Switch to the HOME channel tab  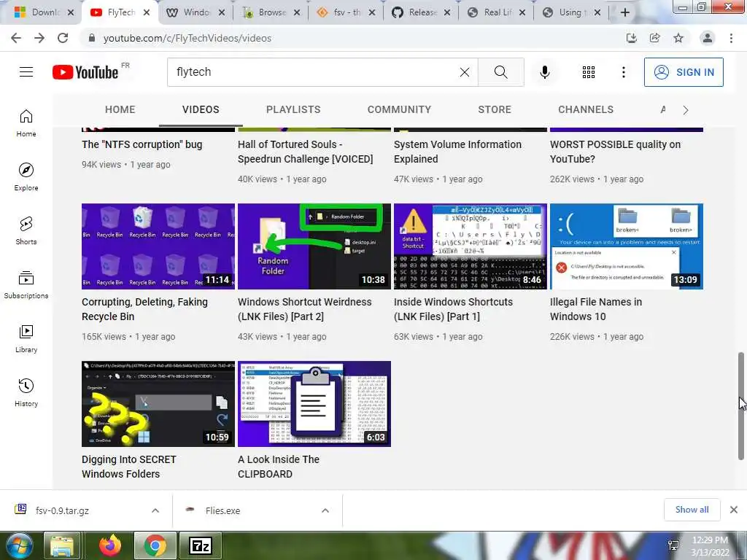[120, 109]
